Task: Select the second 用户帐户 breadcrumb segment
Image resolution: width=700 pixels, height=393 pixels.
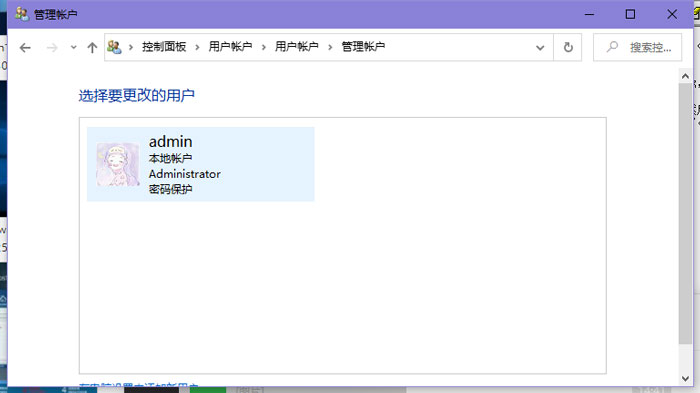Action: [x=296, y=46]
